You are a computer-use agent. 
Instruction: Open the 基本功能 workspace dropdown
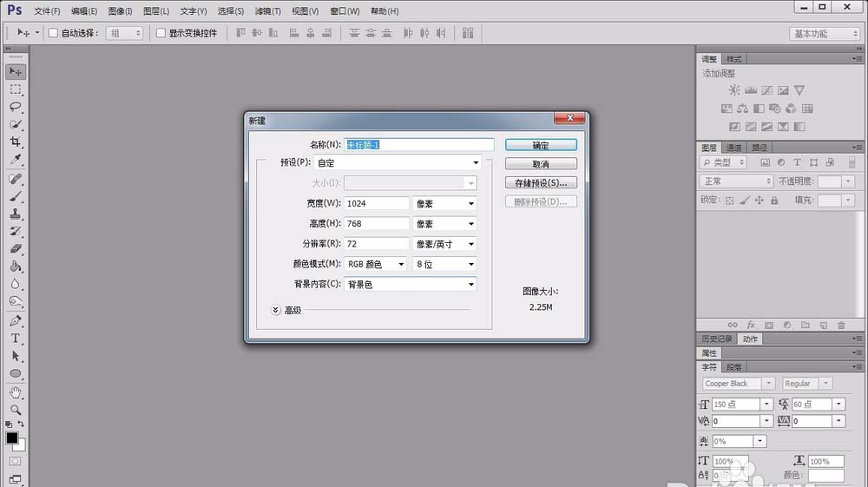[825, 34]
